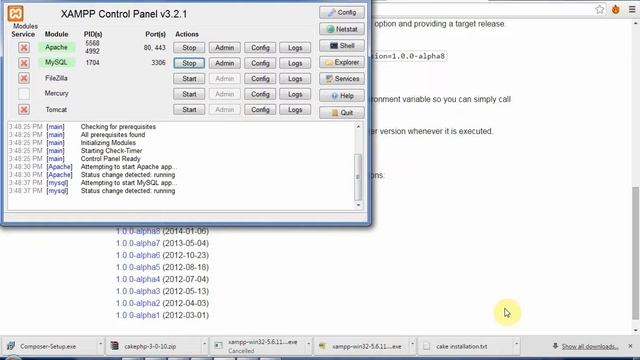Expand cancelled xampp download options arrow
The height and width of the screenshot is (360, 640).
(309, 344)
